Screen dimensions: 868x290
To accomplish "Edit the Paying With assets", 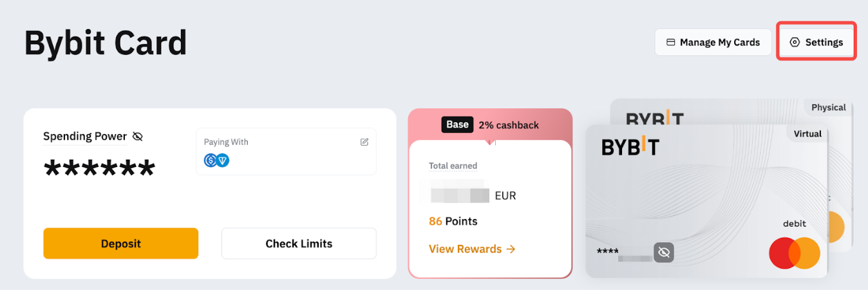I will pos(364,142).
